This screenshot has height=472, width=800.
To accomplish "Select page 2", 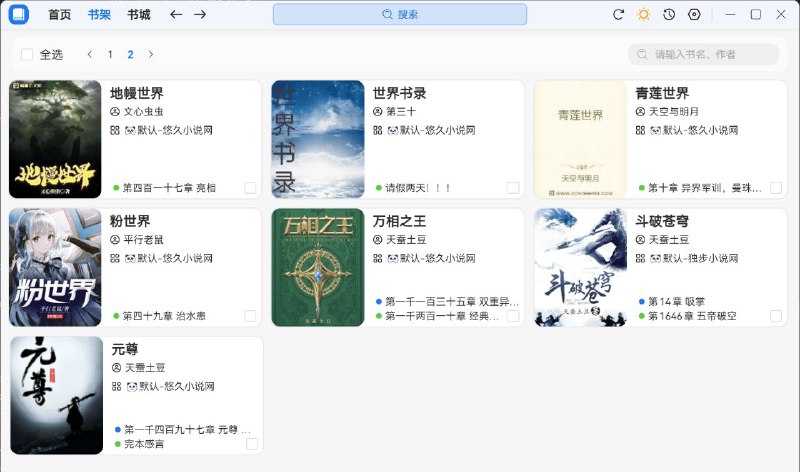I will pyautogui.click(x=131, y=54).
